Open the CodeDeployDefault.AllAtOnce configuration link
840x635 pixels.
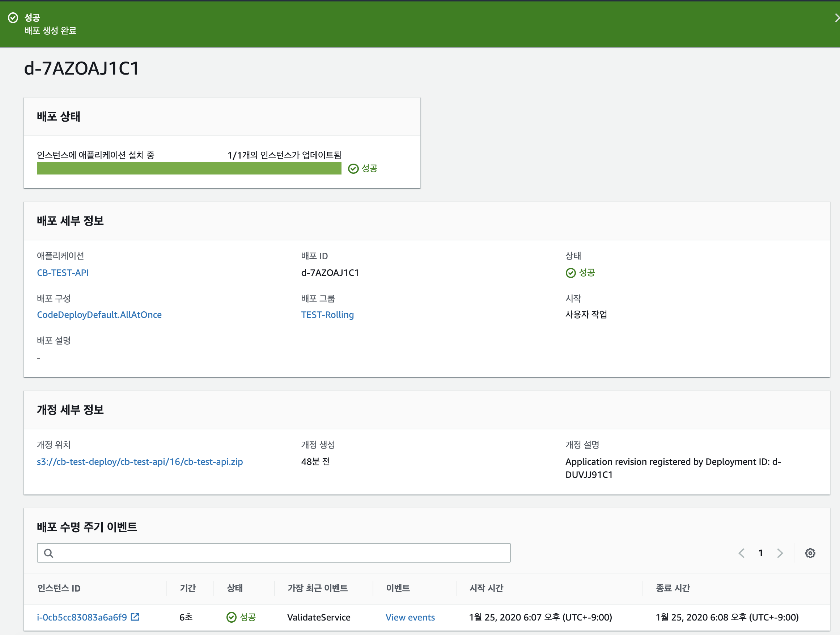click(x=99, y=315)
